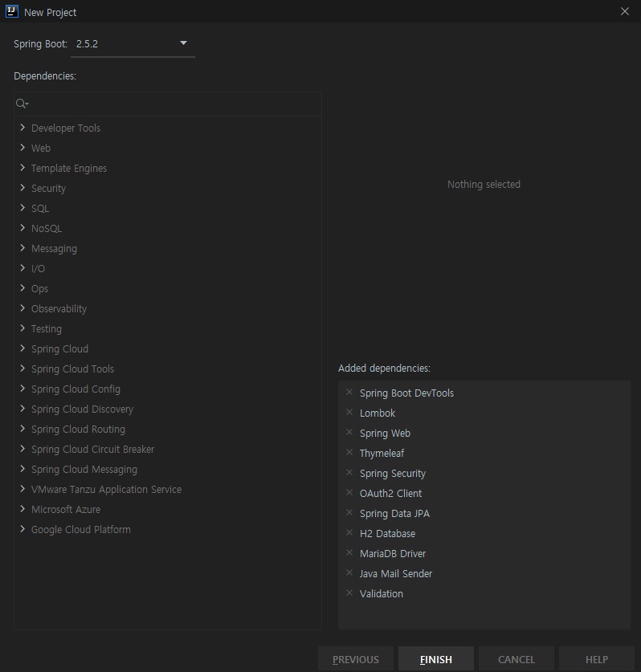This screenshot has width=641, height=672.
Task: Remove Lombok dependency with X icon
Action: click(x=349, y=413)
